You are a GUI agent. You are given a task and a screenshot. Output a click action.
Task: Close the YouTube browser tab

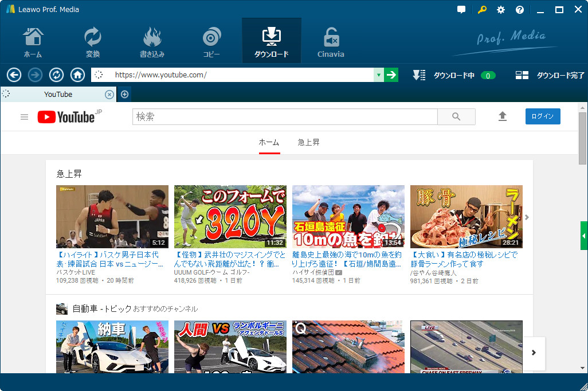pos(109,95)
